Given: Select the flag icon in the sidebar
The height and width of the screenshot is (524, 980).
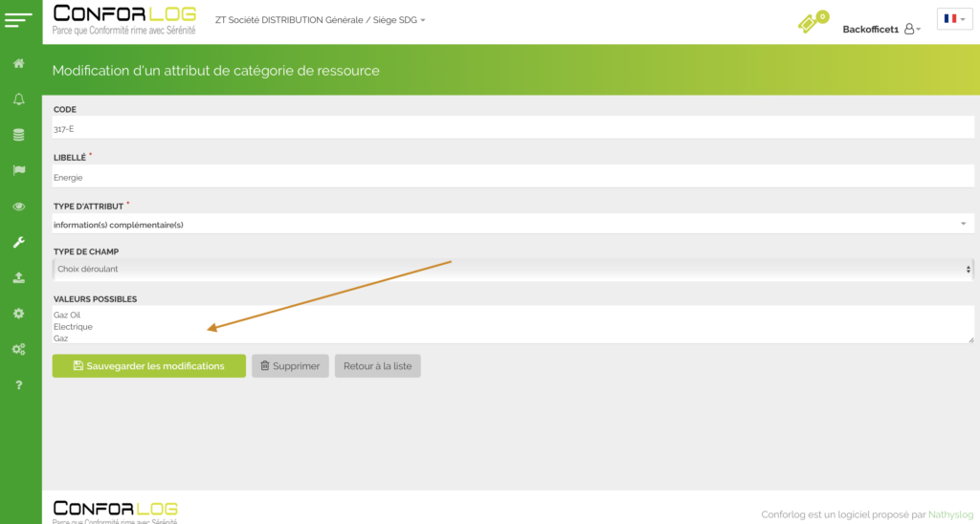Looking at the screenshot, I should click(x=18, y=170).
